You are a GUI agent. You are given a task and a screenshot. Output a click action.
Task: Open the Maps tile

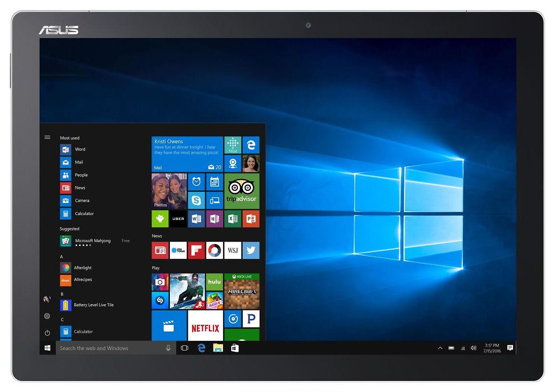(x=233, y=163)
